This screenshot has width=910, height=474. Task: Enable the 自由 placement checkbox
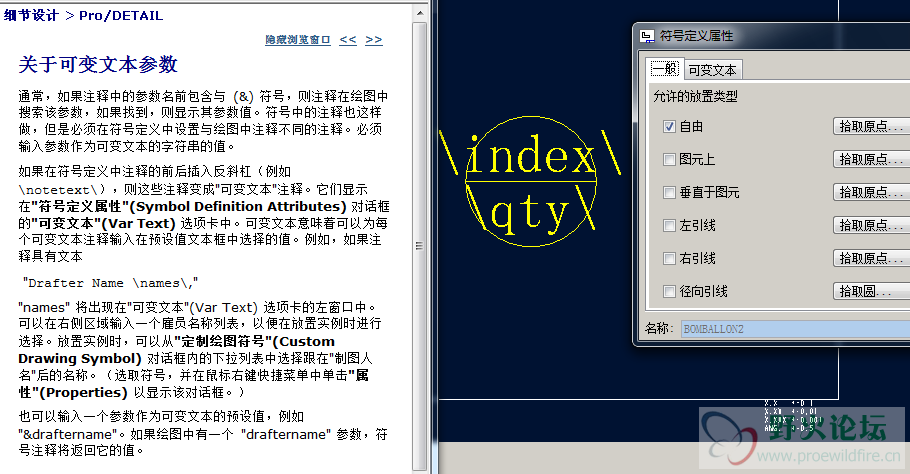coord(669,126)
